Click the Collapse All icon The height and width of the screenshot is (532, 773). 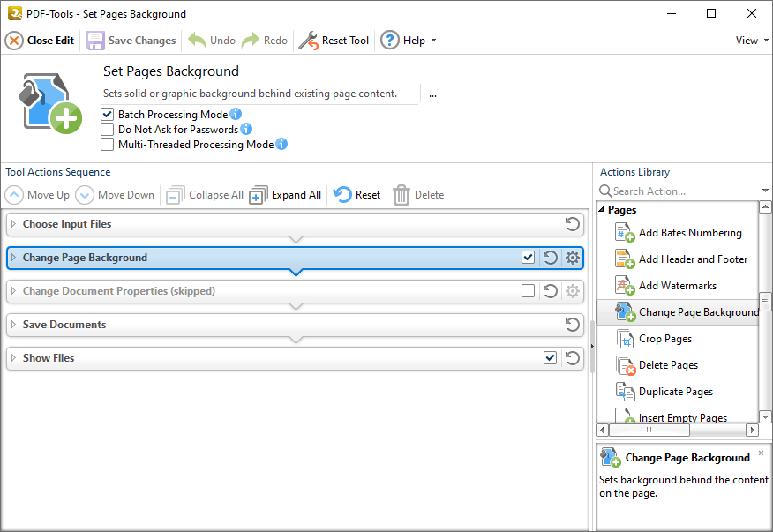[175, 195]
